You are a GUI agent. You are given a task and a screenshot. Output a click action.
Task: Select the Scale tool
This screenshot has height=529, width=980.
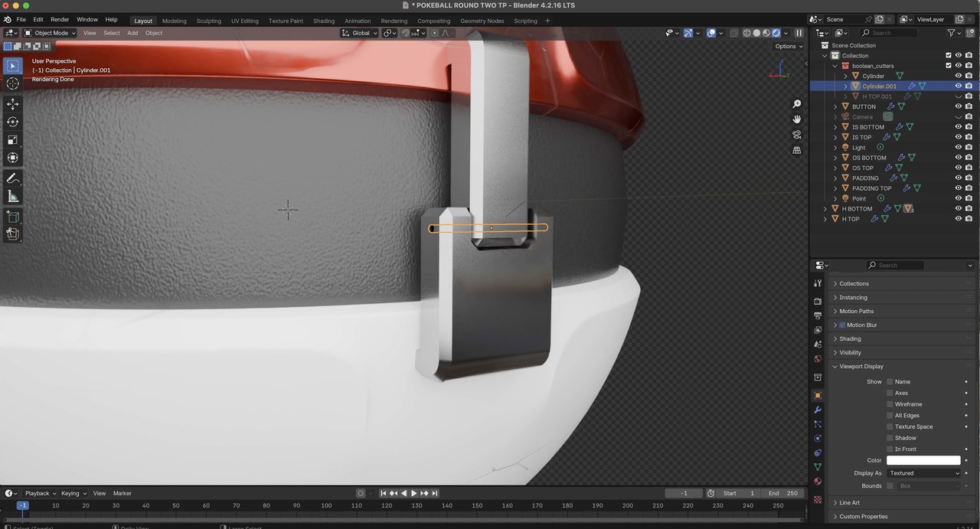click(x=13, y=140)
